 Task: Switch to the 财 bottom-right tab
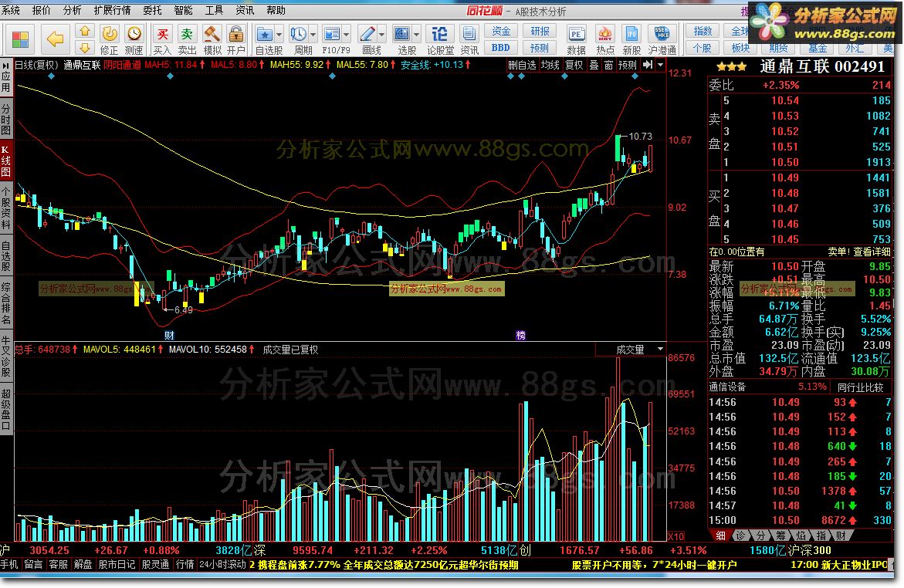(x=841, y=536)
